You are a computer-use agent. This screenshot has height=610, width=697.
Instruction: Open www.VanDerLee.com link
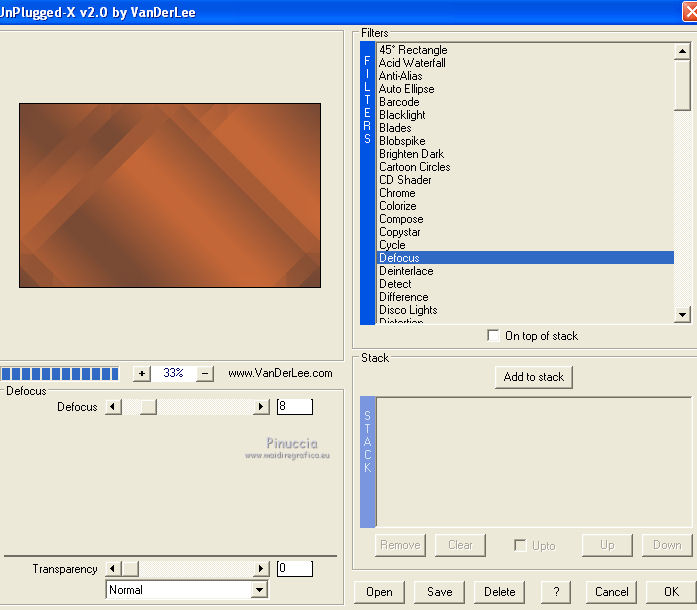(280, 373)
